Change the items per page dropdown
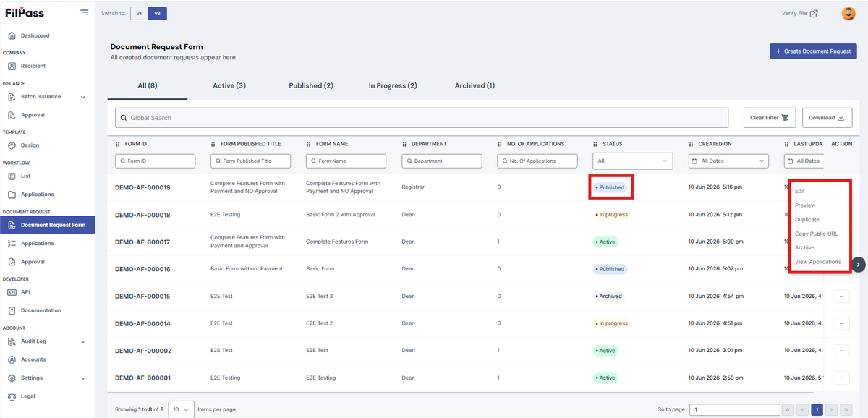This screenshot has height=418, width=868. point(182,409)
